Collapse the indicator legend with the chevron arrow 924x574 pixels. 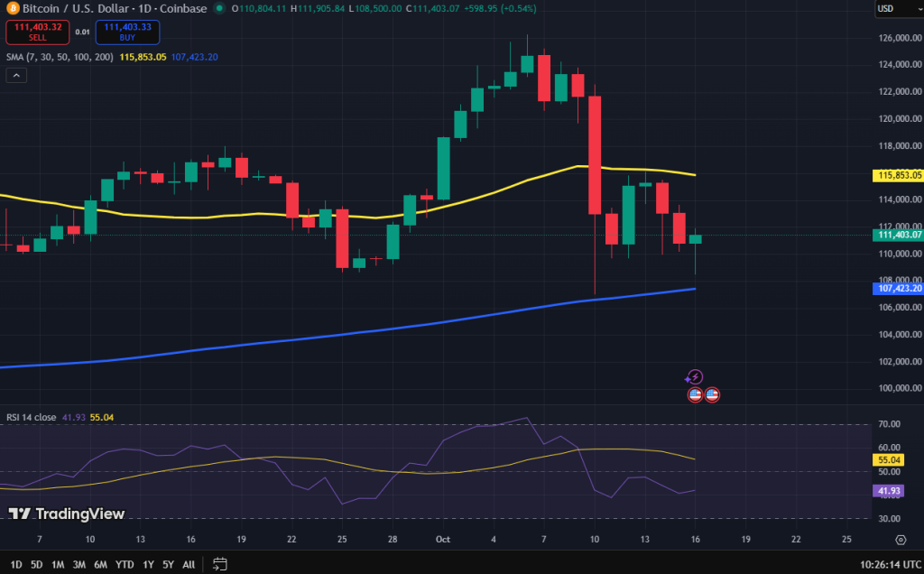coord(15,75)
